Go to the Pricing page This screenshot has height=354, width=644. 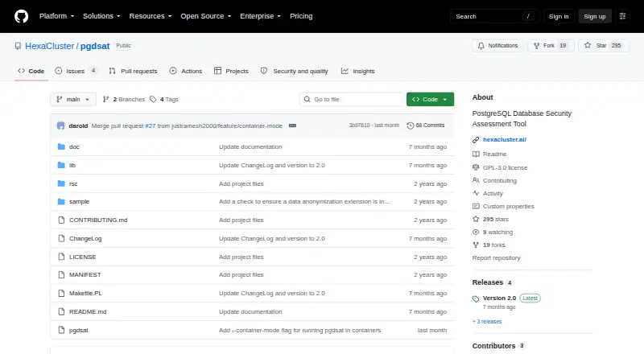(x=301, y=16)
